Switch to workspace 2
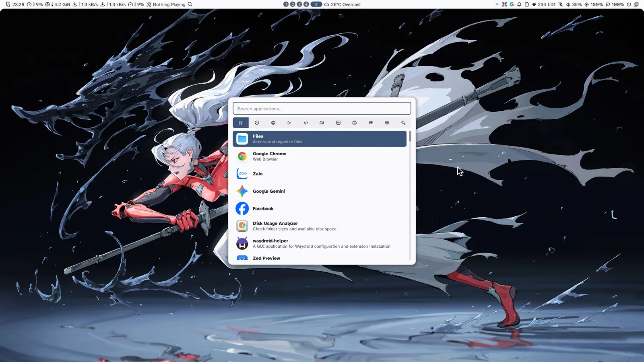 293,4
